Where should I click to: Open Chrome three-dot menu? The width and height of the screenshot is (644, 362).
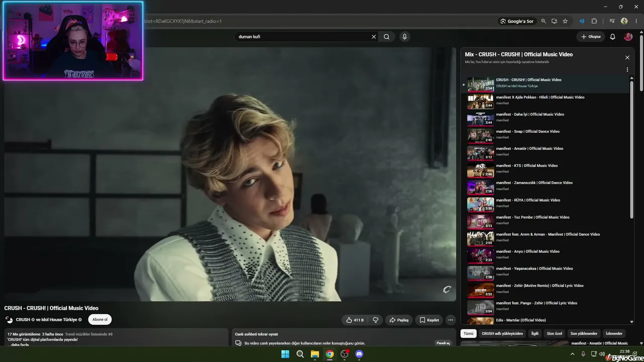click(636, 21)
